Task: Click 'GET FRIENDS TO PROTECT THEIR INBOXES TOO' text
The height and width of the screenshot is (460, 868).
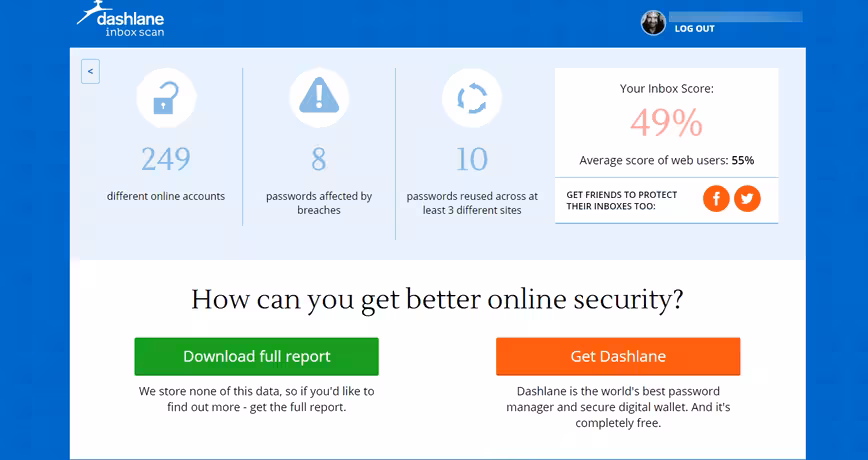Action: (622, 200)
